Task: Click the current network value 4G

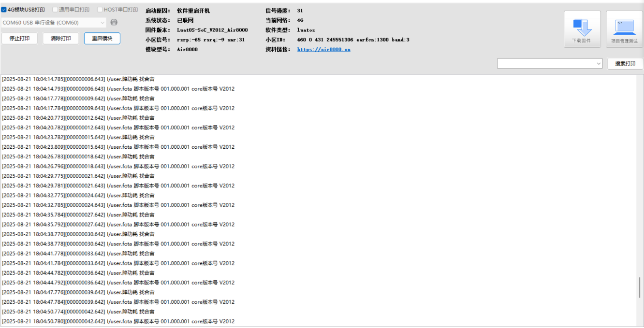Action: (300, 20)
